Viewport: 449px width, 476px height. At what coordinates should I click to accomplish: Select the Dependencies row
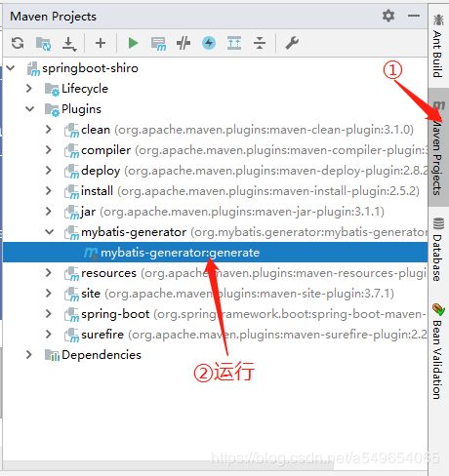pos(216,355)
